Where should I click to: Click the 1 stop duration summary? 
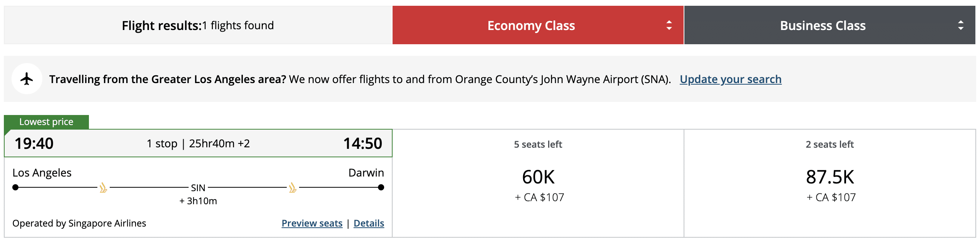pos(198,143)
